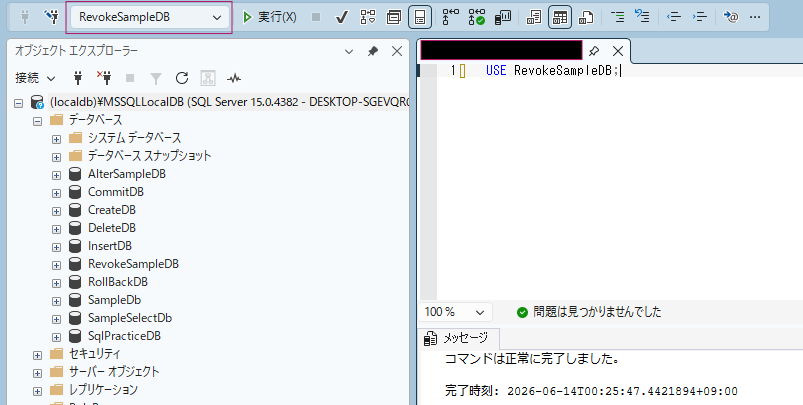Expand the AlterSampleDB database node

(56, 175)
